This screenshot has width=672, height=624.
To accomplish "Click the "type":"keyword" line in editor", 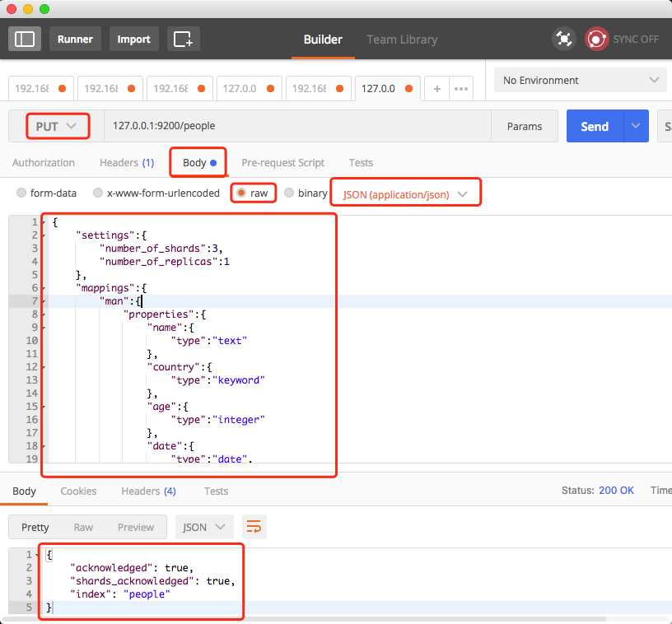I will [x=217, y=380].
